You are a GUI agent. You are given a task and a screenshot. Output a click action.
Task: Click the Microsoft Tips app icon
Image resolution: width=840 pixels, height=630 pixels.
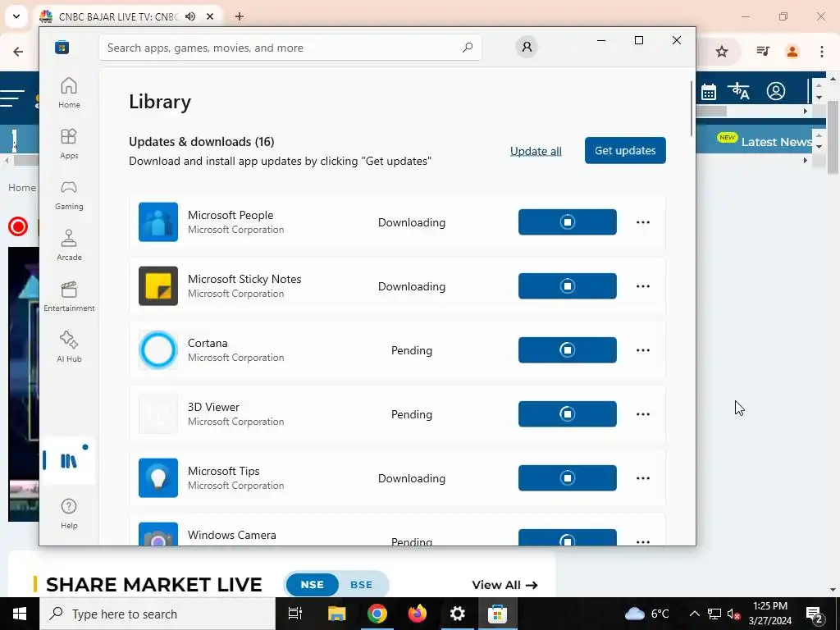pos(158,478)
